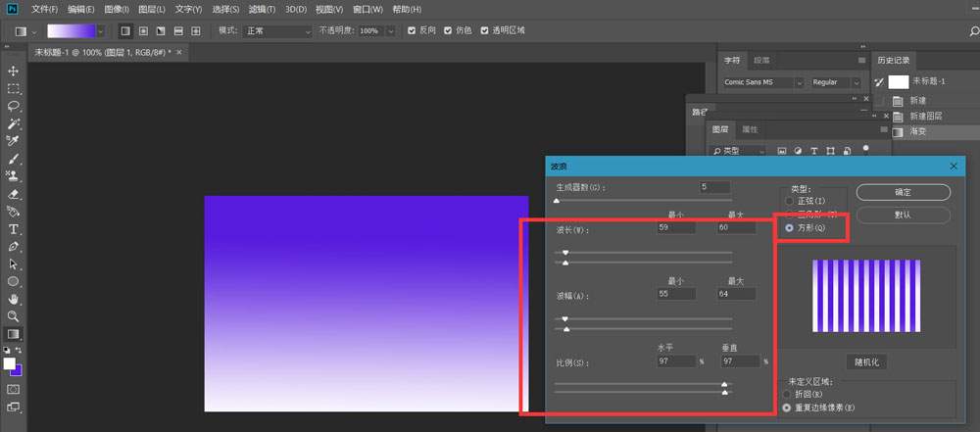Select the Horizontal Type tool

pyautogui.click(x=14, y=229)
